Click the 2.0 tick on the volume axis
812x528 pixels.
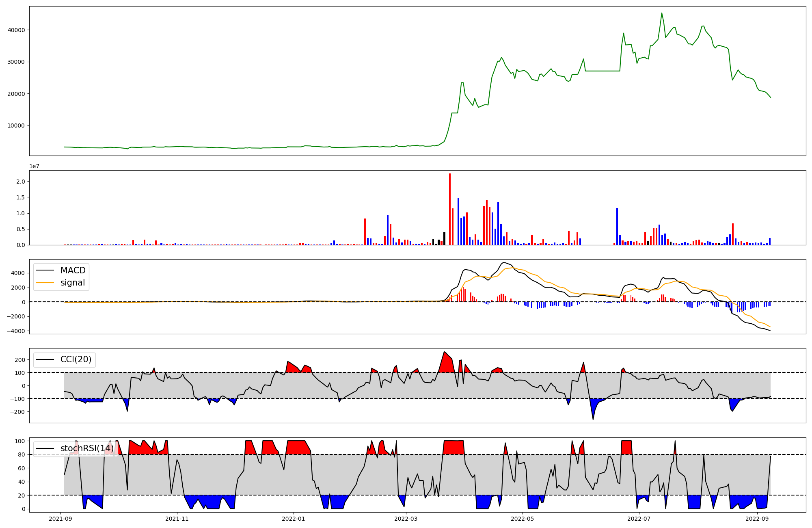tap(20, 182)
